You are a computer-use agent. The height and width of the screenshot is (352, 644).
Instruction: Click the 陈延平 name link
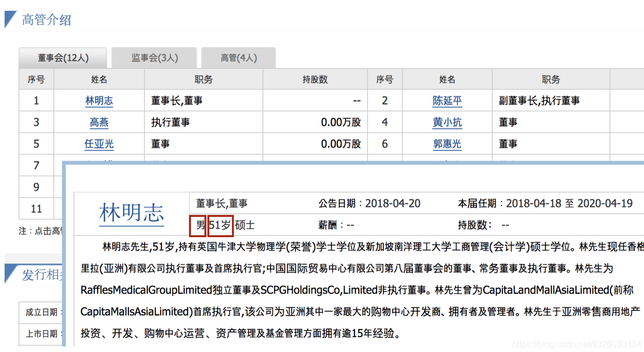click(447, 100)
